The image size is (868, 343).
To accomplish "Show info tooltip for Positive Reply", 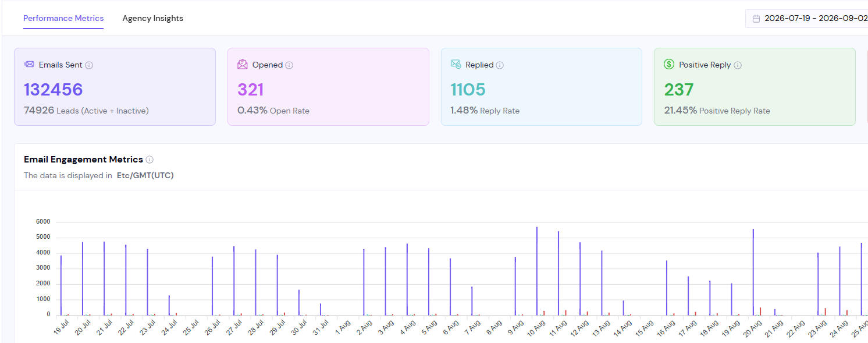I will pos(738,65).
